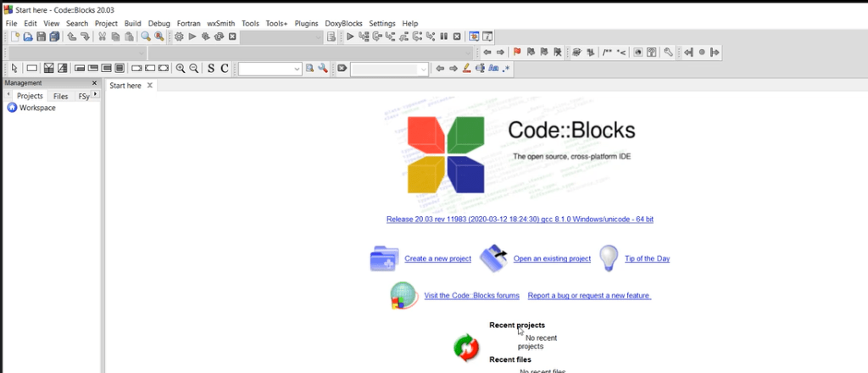Click the Abort build icon

click(x=232, y=36)
